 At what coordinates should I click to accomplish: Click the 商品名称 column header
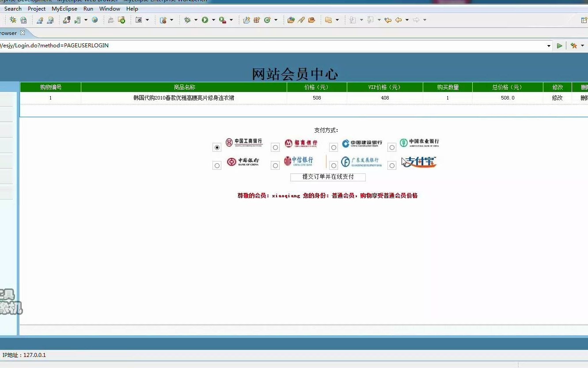point(184,87)
